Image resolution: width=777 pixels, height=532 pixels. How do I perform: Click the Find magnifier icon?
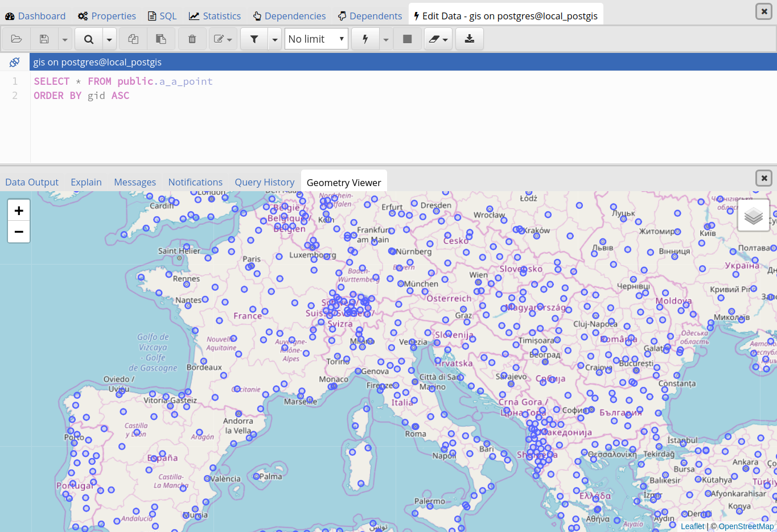[89, 39]
